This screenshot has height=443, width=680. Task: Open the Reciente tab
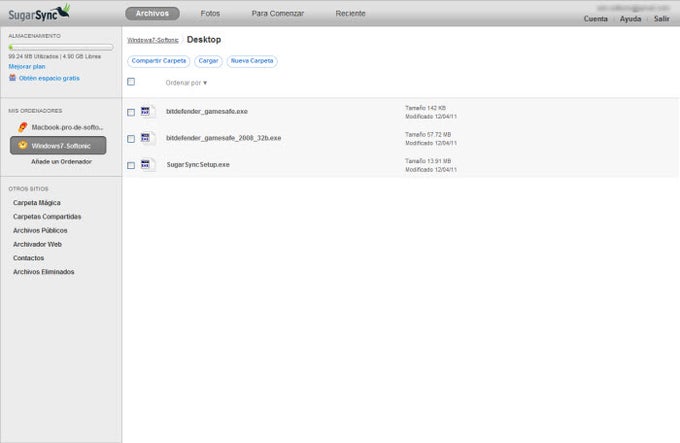coord(350,13)
